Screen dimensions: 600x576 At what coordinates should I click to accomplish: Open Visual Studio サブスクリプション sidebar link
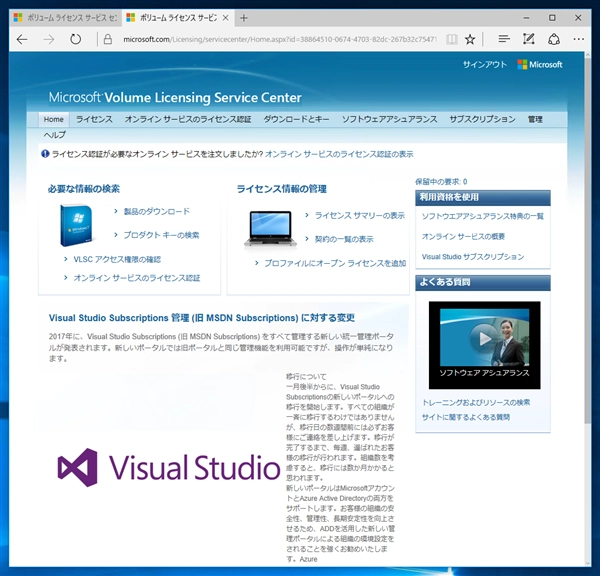(x=473, y=257)
